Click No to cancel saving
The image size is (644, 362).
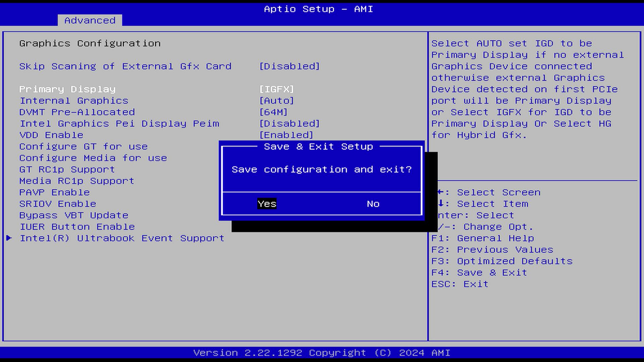(x=372, y=203)
